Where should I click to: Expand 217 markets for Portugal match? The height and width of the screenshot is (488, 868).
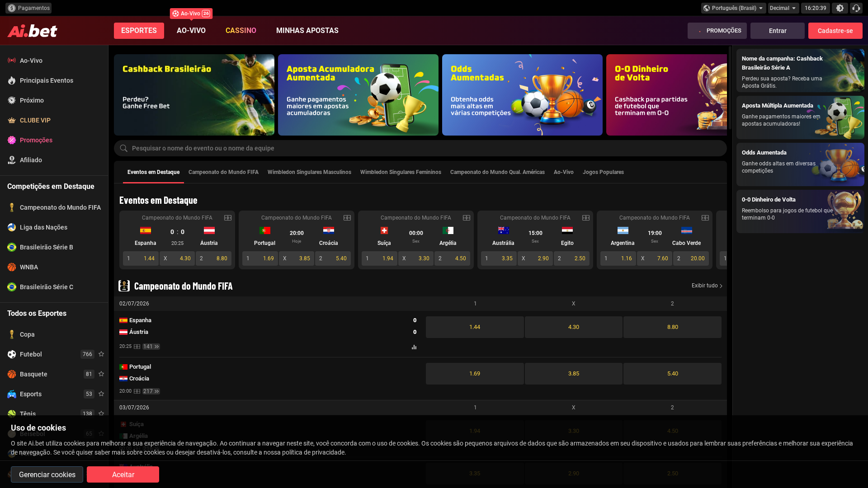pyautogui.click(x=151, y=391)
